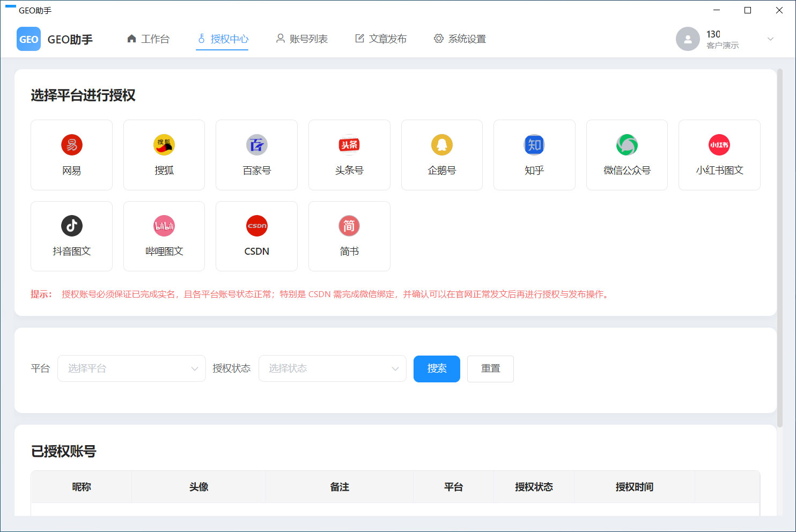Click the 搜狐 card label text
Image resolution: width=796 pixels, height=532 pixels.
pyautogui.click(x=164, y=171)
